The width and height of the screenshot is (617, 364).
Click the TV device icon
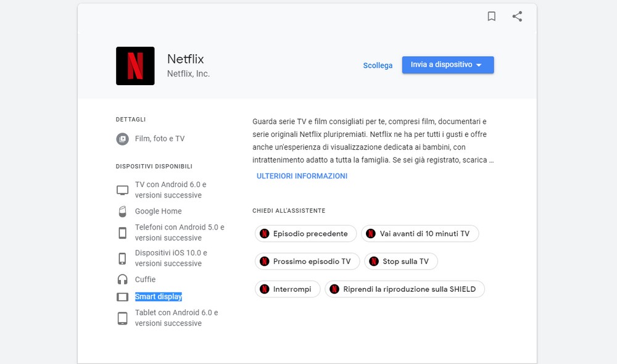click(123, 190)
